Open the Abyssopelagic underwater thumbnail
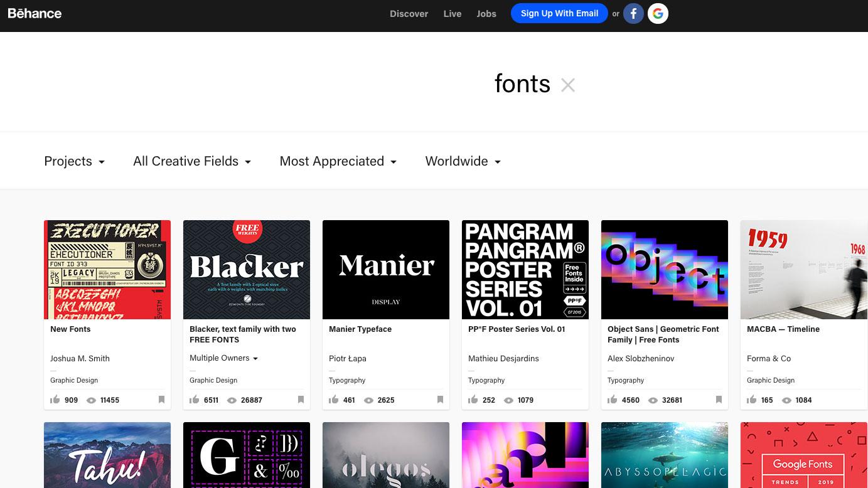The image size is (868, 488). [x=665, y=455]
